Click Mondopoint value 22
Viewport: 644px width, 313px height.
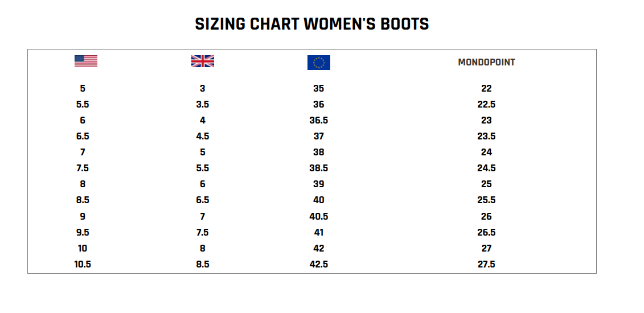tap(486, 88)
